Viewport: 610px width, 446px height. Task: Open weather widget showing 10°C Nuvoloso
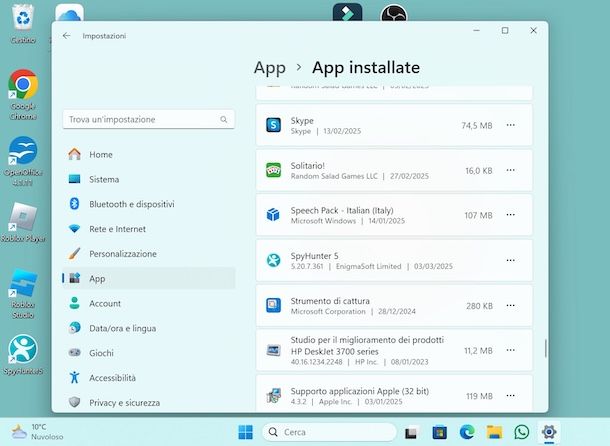(37, 432)
